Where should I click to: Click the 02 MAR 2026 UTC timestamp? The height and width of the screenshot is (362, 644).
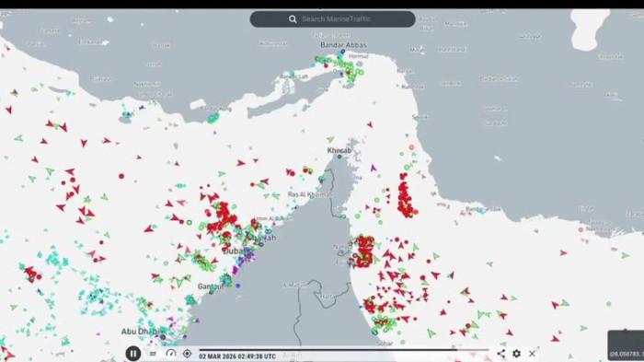point(237,356)
